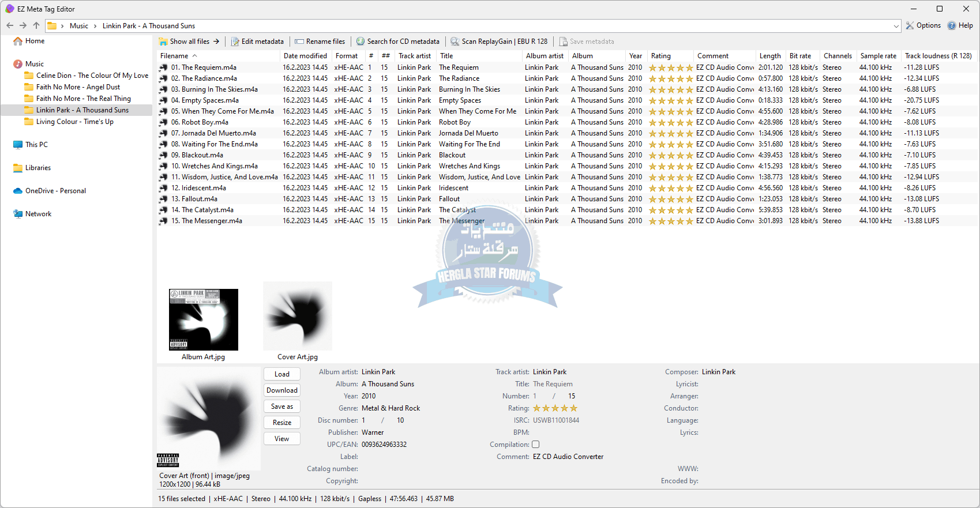Image resolution: width=980 pixels, height=508 pixels.
Task: Click the breadcrumb chevron before Music
Action: (x=62, y=26)
